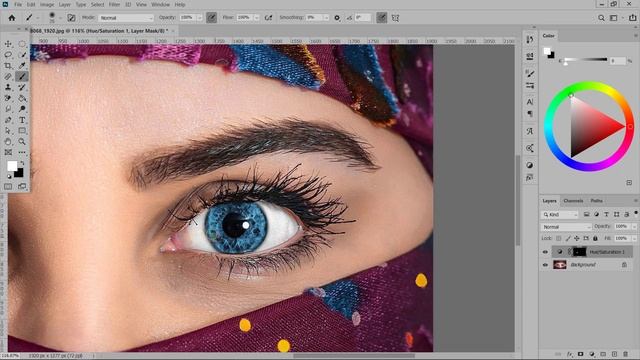Screen dimensions: 640x360
Task: Enable airbrush build-up effect
Action: click(268, 18)
